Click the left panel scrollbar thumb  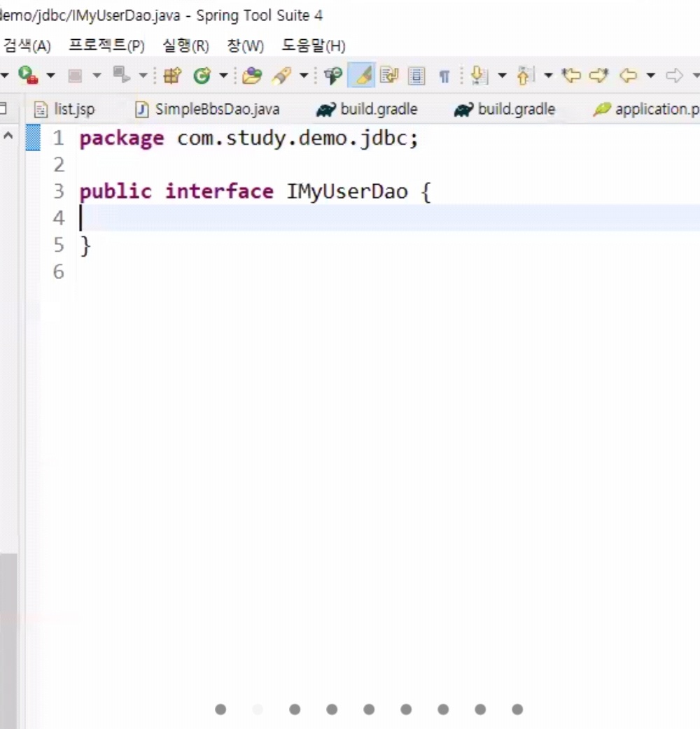(8, 641)
